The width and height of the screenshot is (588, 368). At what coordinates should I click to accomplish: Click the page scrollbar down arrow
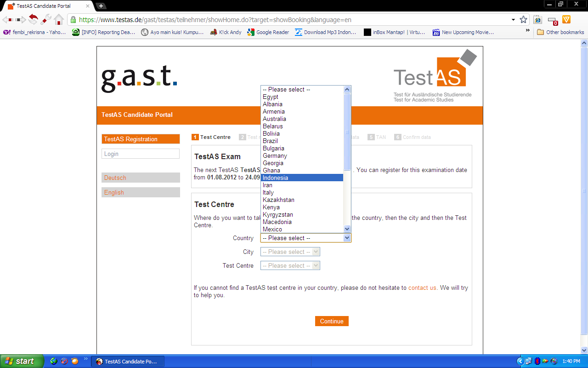584,350
